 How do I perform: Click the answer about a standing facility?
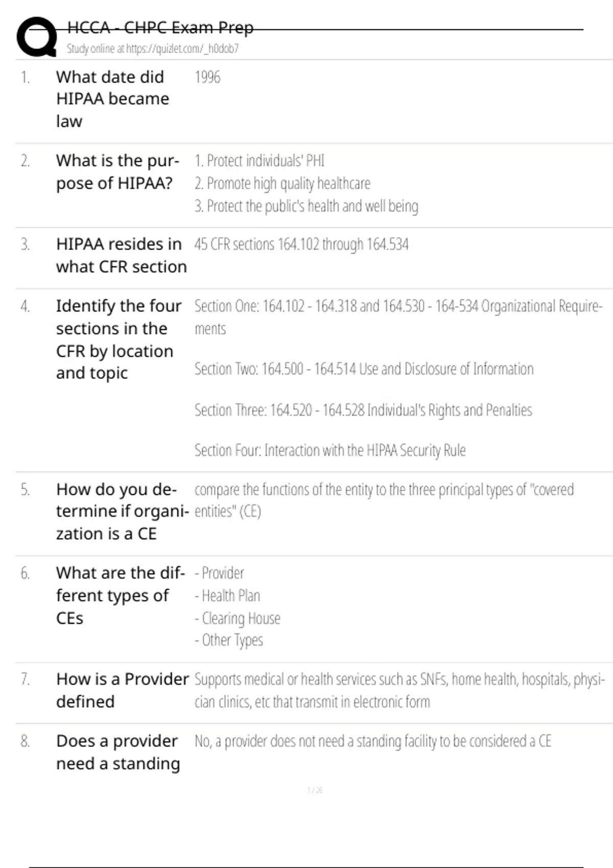pyautogui.click(x=373, y=741)
